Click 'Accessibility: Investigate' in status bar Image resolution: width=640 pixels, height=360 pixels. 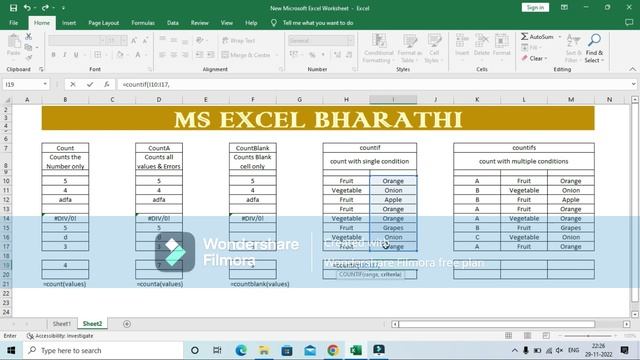[x=60, y=336]
